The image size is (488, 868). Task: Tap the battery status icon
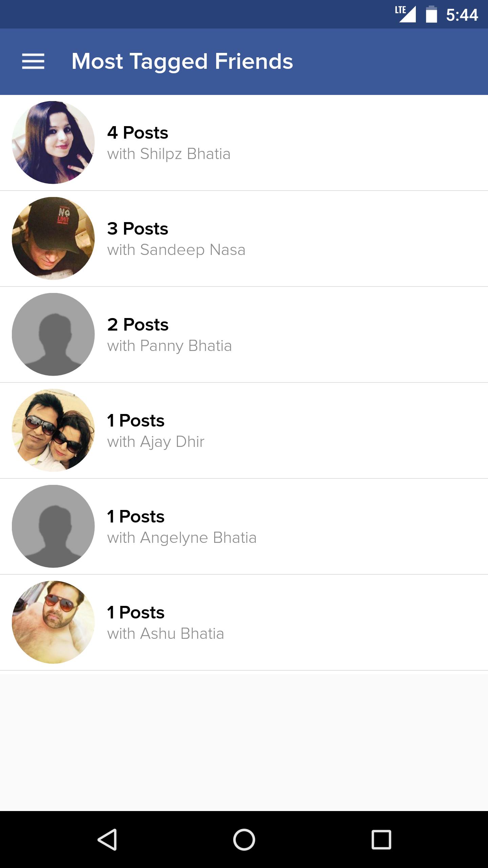pyautogui.click(x=431, y=14)
